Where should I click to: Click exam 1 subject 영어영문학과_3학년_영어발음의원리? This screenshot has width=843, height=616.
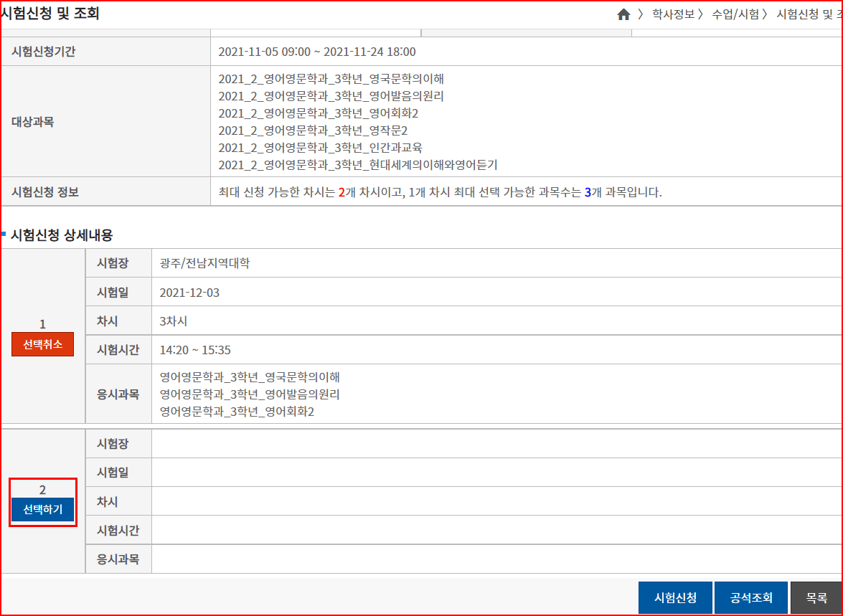(x=250, y=394)
